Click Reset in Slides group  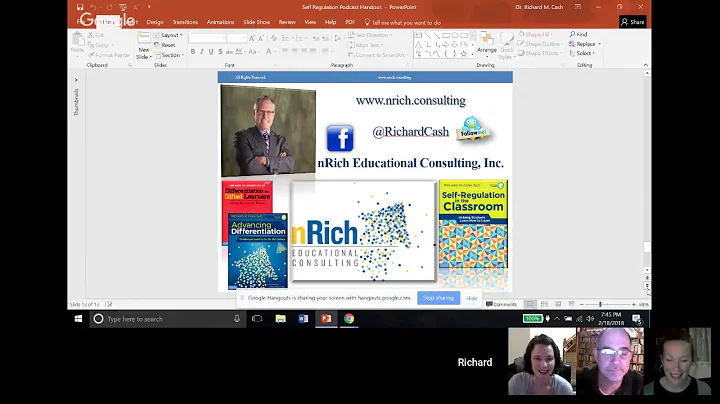(x=165, y=45)
